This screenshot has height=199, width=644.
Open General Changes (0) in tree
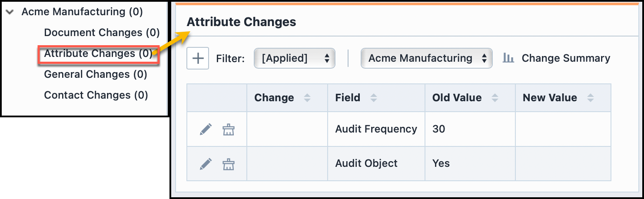tap(96, 74)
